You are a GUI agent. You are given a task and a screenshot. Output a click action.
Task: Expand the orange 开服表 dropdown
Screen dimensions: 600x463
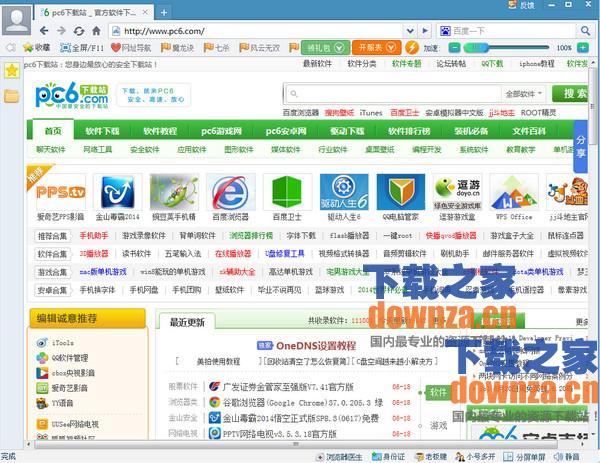tap(377, 48)
